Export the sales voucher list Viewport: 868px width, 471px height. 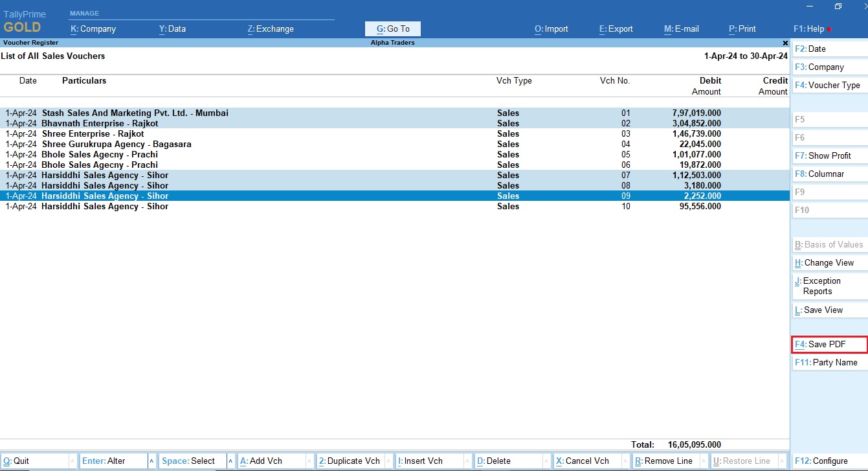click(x=615, y=29)
